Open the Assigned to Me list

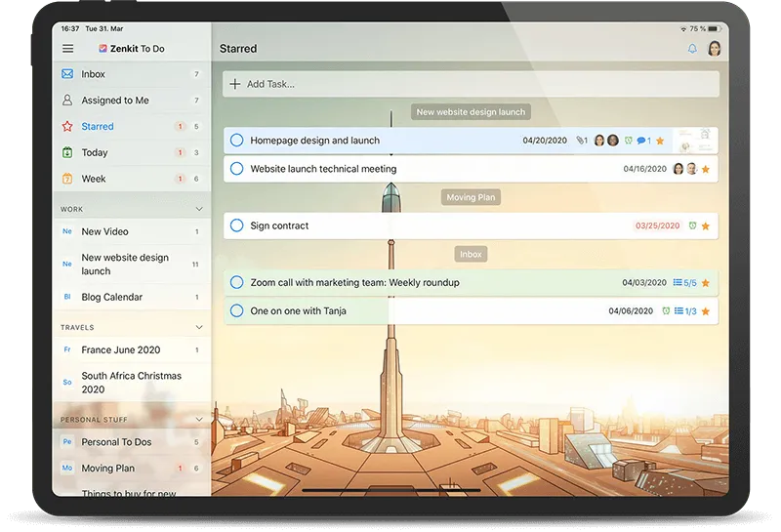[x=132, y=101]
